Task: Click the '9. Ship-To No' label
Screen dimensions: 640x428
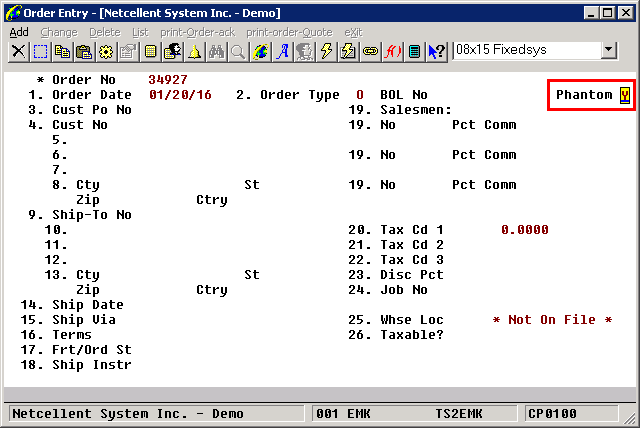Action: click(x=80, y=215)
